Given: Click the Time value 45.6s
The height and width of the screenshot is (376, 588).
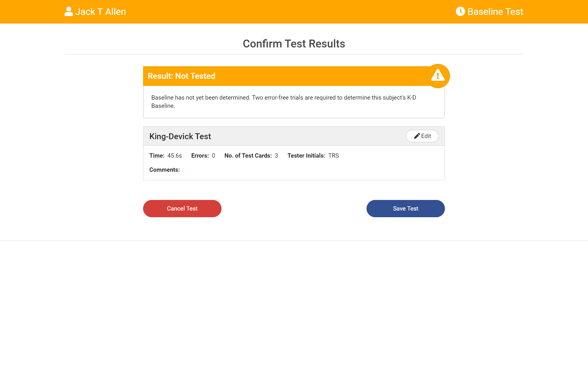Looking at the screenshot, I should [174, 155].
